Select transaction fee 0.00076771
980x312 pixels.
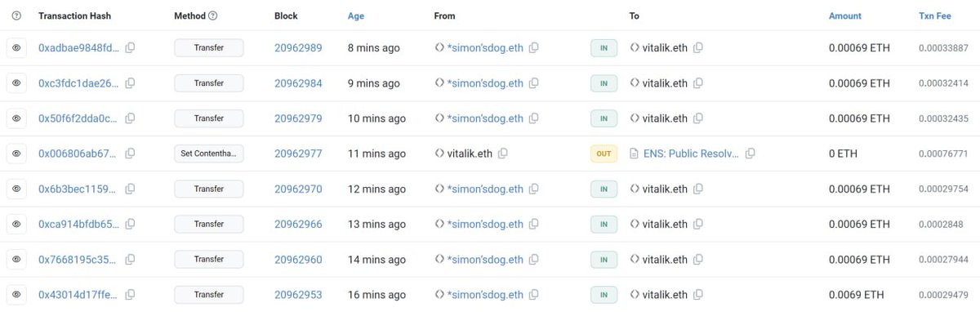tap(942, 154)
